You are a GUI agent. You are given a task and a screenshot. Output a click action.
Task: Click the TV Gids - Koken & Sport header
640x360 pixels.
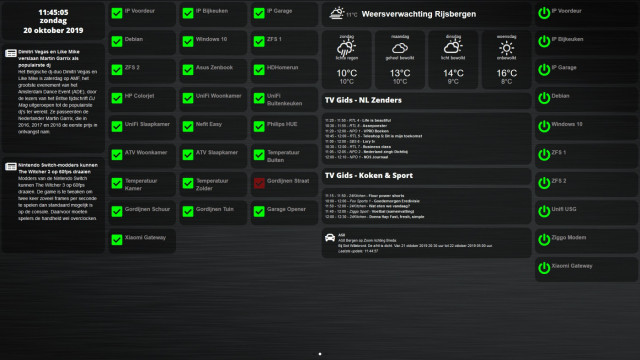point(369,176)
